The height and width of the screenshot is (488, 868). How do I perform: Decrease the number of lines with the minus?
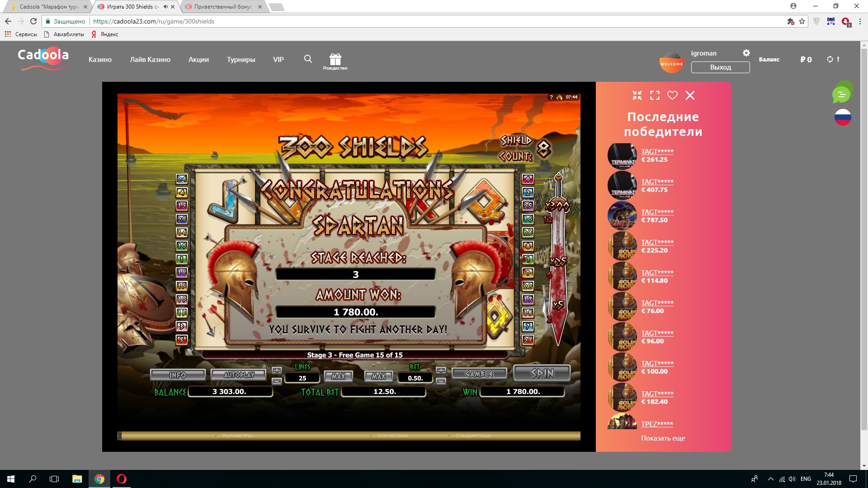click(x=277, y=381)
